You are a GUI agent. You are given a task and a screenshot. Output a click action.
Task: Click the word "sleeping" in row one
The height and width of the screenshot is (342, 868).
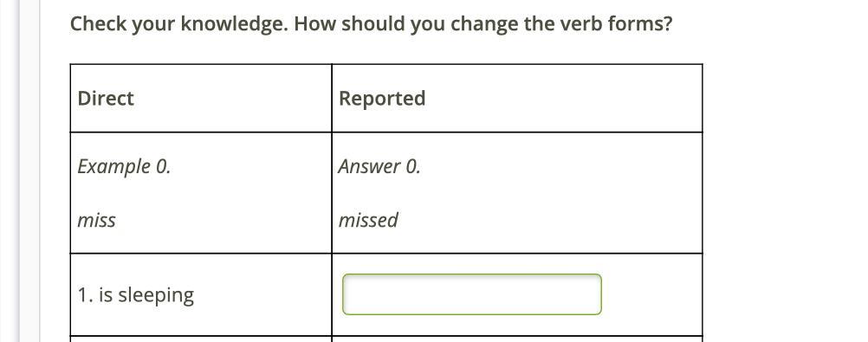[156, 295]
